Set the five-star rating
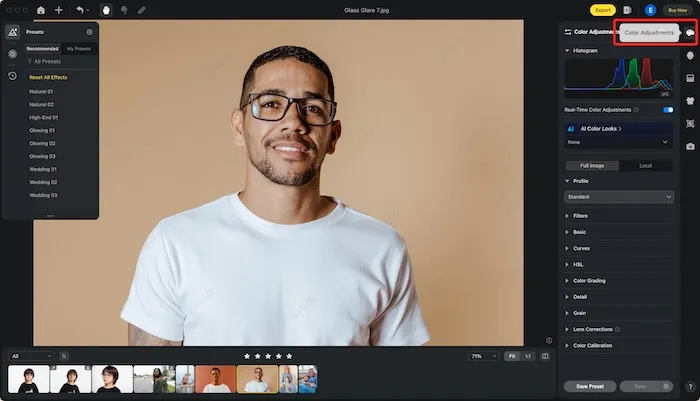 point(289,356)
